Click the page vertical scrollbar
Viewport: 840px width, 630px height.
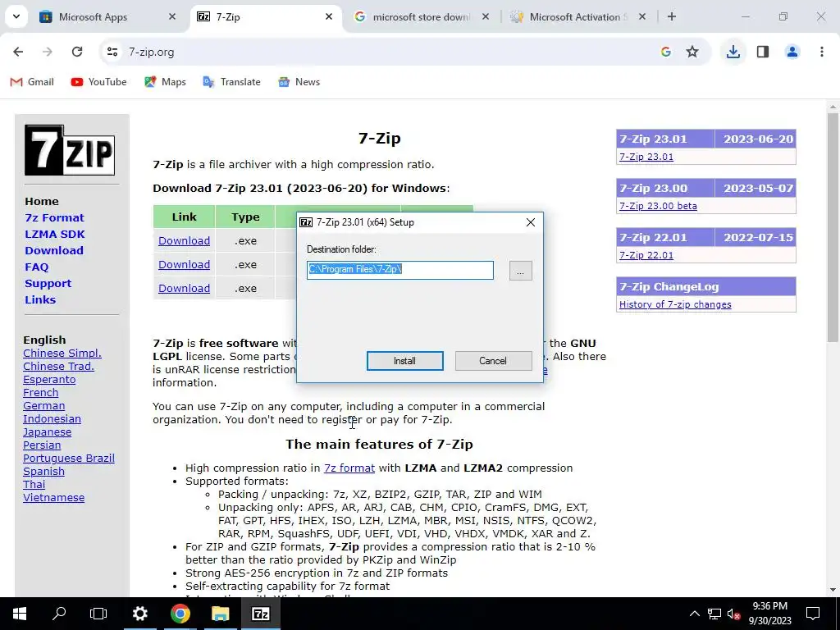click(x=833, y=228)
